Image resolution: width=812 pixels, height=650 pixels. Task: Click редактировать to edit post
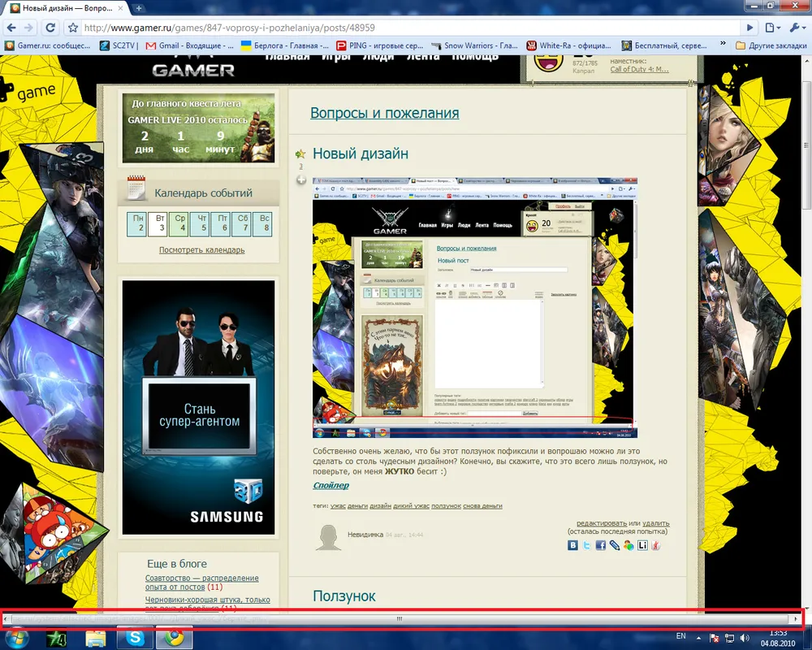point(602,523)
